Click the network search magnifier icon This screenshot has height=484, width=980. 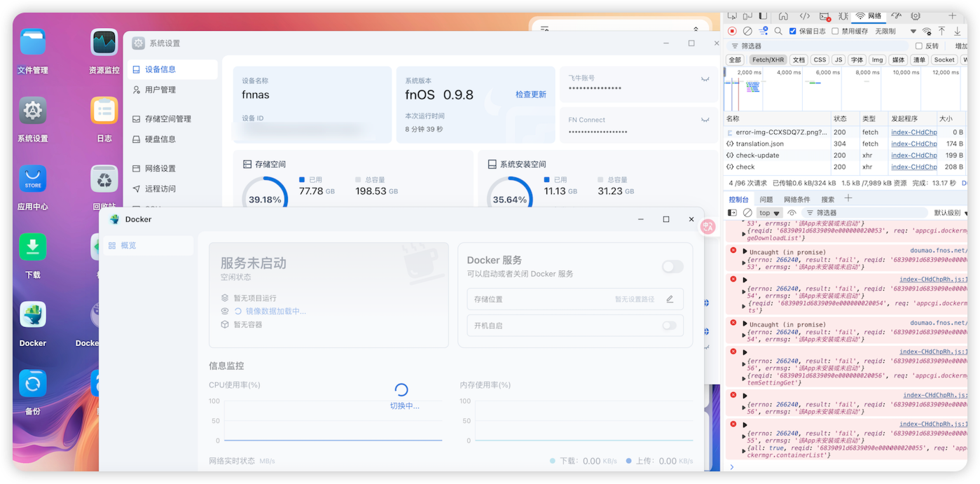coord(778,32)
